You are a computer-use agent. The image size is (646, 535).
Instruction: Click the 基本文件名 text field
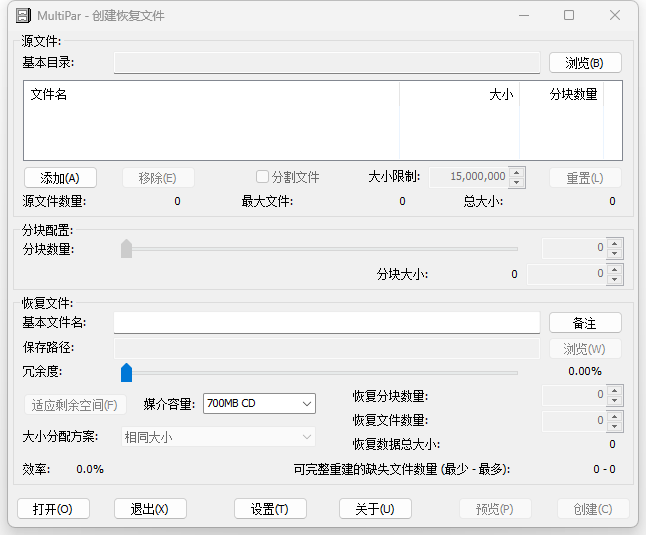pyautogui.click(x=327, y=322)
